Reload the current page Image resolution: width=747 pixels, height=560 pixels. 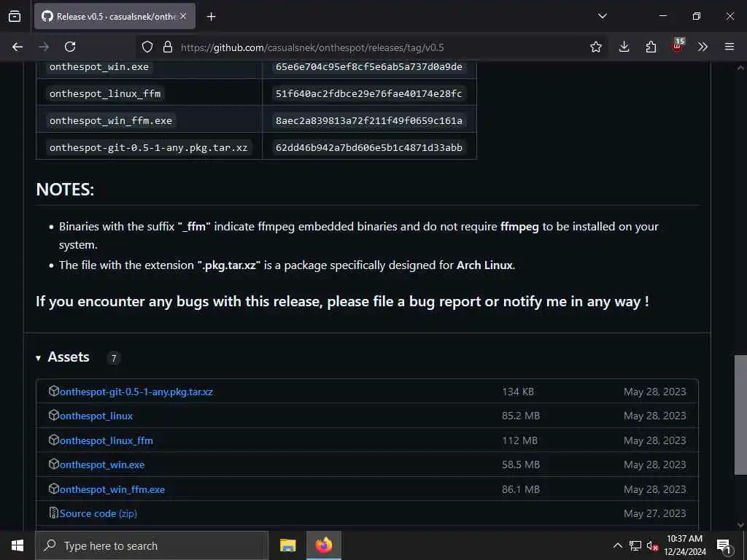[x=70, y=47]
